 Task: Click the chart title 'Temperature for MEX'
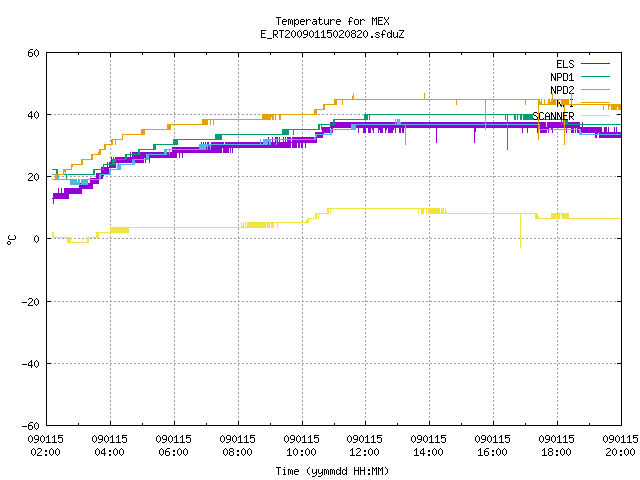[332, 21]
